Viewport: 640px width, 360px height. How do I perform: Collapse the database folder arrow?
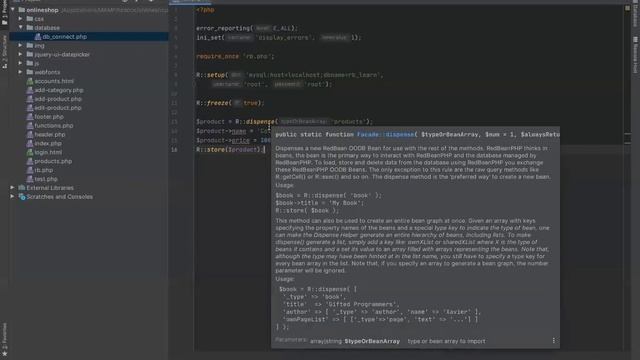click(x=20, y=27)
